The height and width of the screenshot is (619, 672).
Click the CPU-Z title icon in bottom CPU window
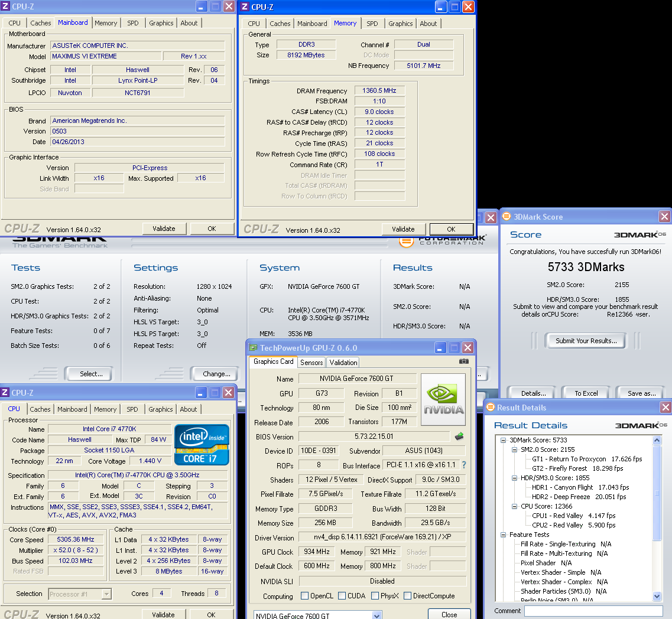(x=5, y=392)
